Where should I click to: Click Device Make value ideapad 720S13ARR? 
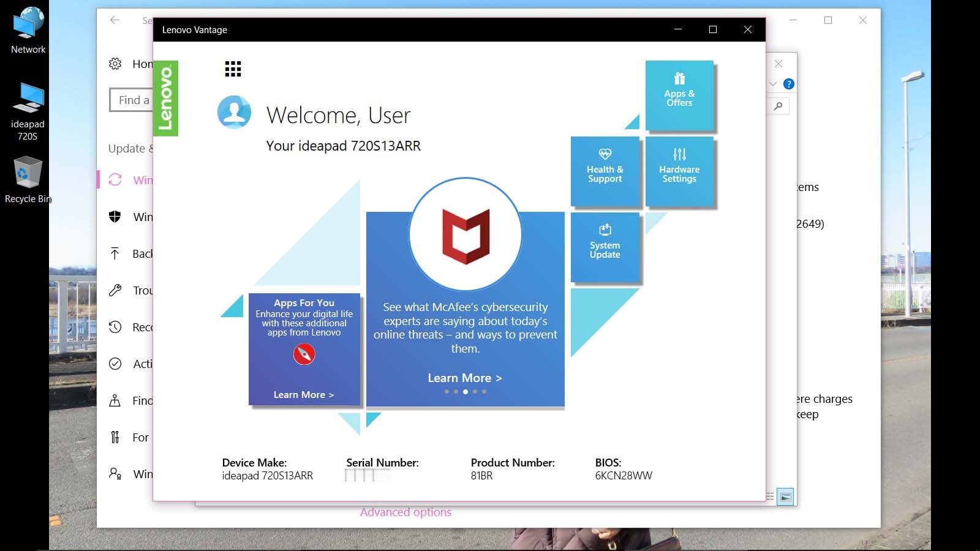(267, 476)
